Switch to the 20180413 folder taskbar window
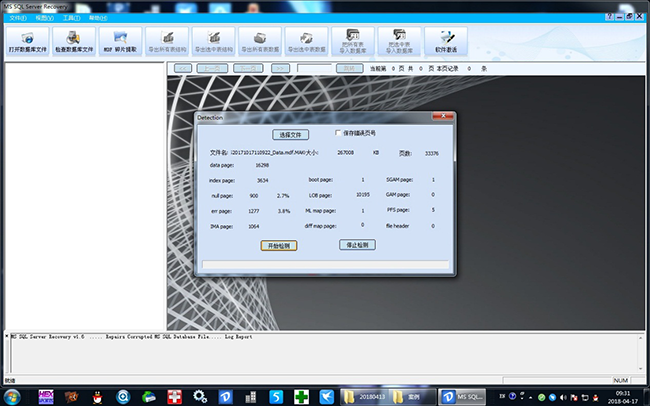 (365, 397)
